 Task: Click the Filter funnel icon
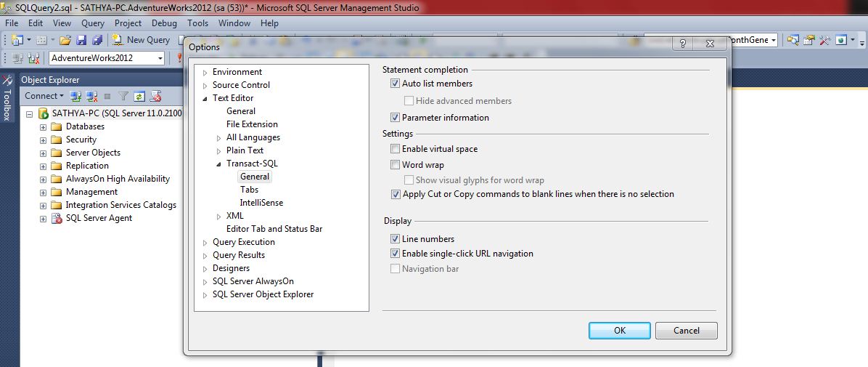(123, 97)
